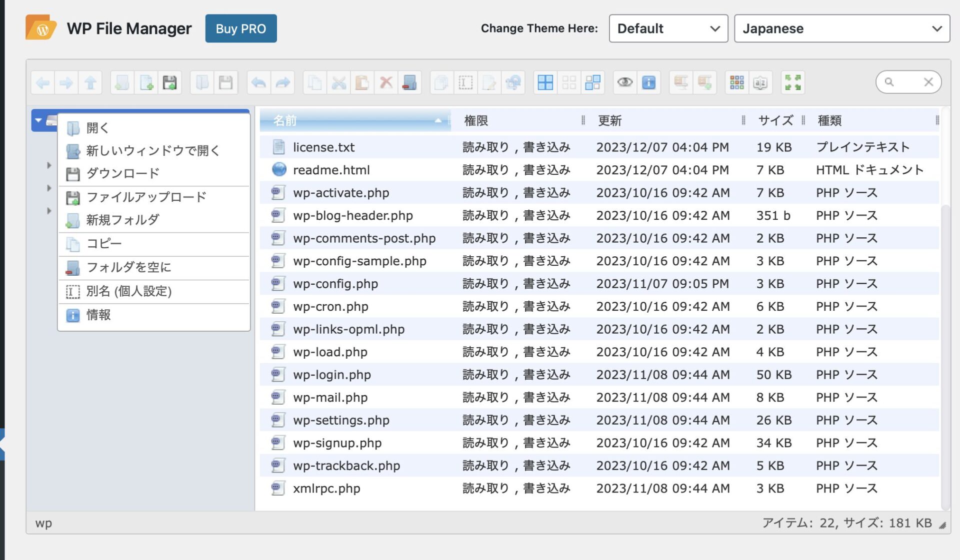This screenshot has height=560, width=960.
Task: Click the Get Info toolbar icon
Action: pos(648,82)
